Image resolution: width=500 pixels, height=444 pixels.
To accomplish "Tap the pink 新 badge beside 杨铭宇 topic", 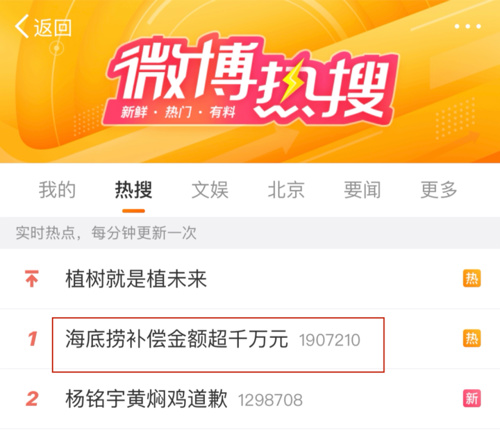I will coord(472,398).
